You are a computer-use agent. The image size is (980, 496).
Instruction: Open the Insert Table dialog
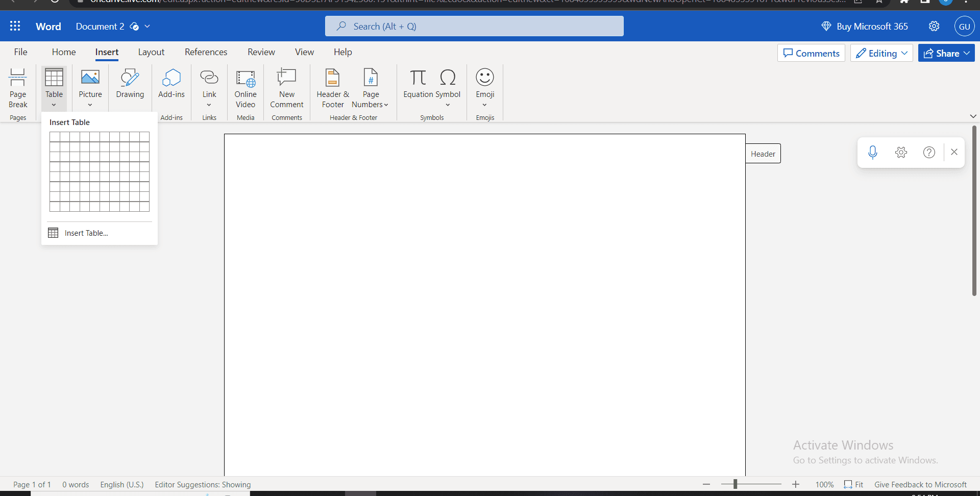pos(86,233)
